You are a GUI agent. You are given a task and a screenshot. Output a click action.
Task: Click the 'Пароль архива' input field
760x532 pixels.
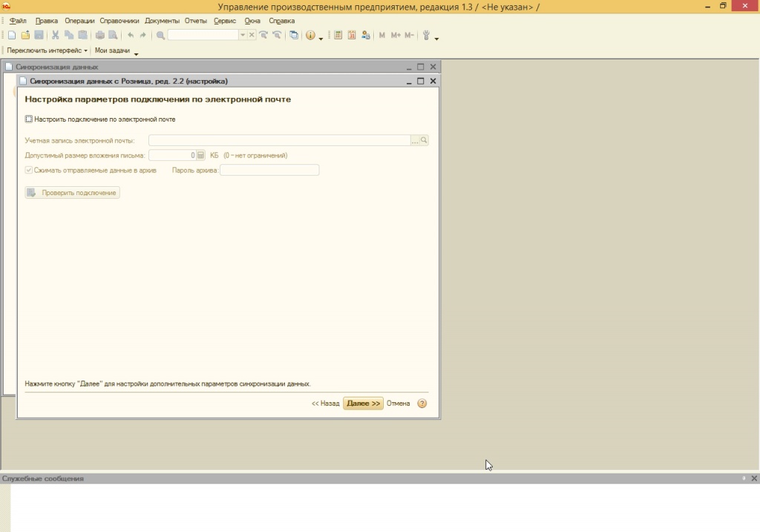(x=269, y=170)
